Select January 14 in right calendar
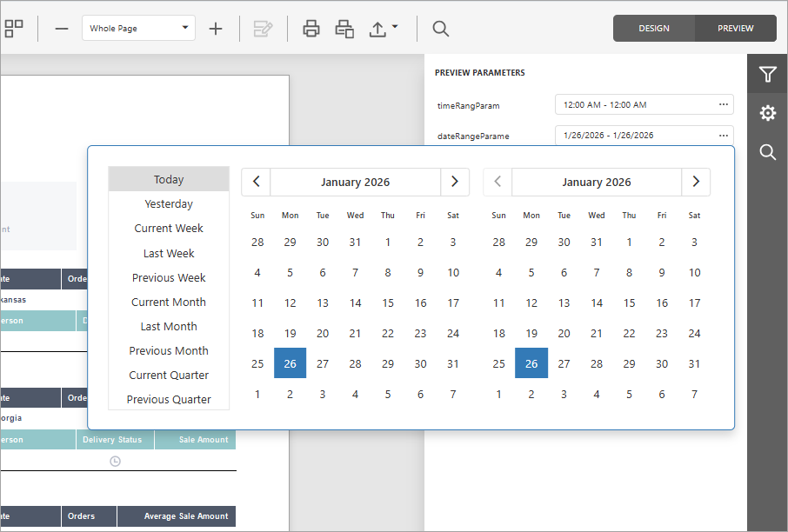This screenshot has width=788, height=532. pos(597,303)
